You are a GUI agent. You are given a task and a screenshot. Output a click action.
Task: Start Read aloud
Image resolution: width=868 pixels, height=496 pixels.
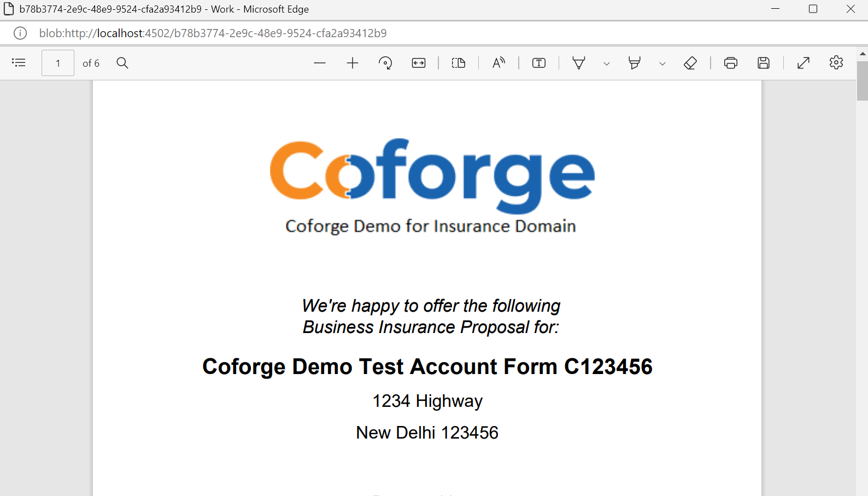click(x=498, y=63)
